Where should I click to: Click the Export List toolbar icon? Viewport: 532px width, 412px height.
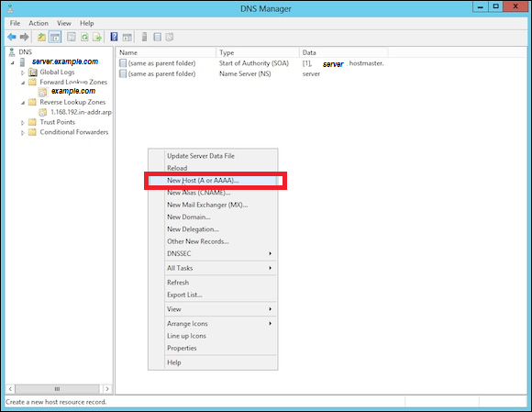coord(97,37)
